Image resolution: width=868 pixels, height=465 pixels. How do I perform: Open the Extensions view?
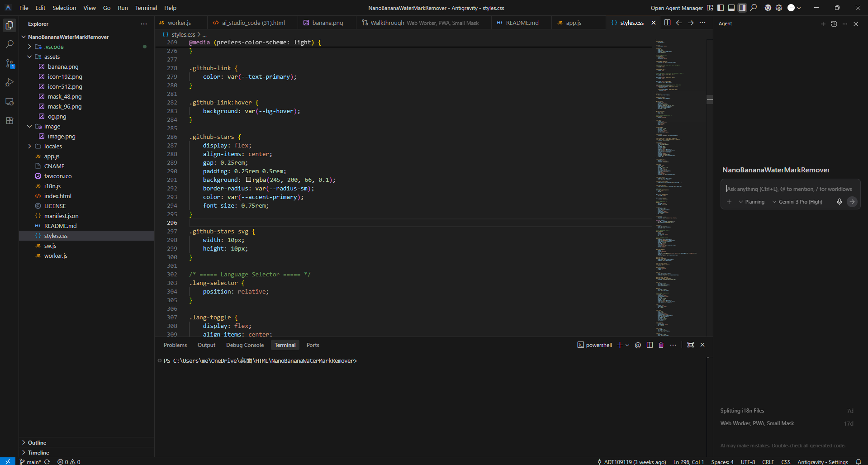[x=9, y=120]
